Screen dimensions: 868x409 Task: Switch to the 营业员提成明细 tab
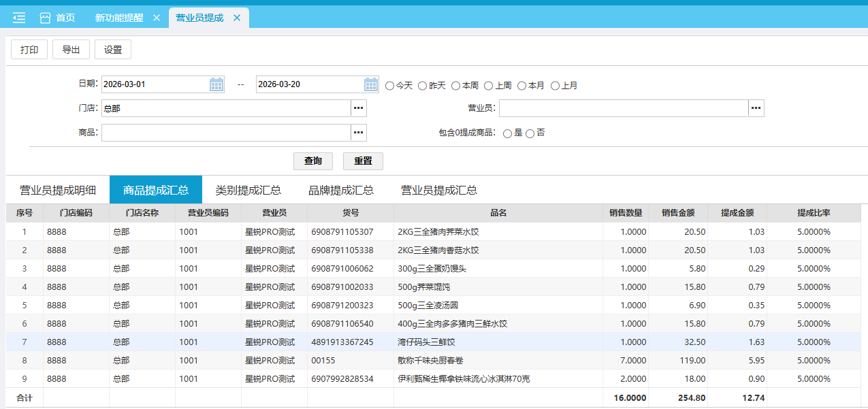click(57, 190)
